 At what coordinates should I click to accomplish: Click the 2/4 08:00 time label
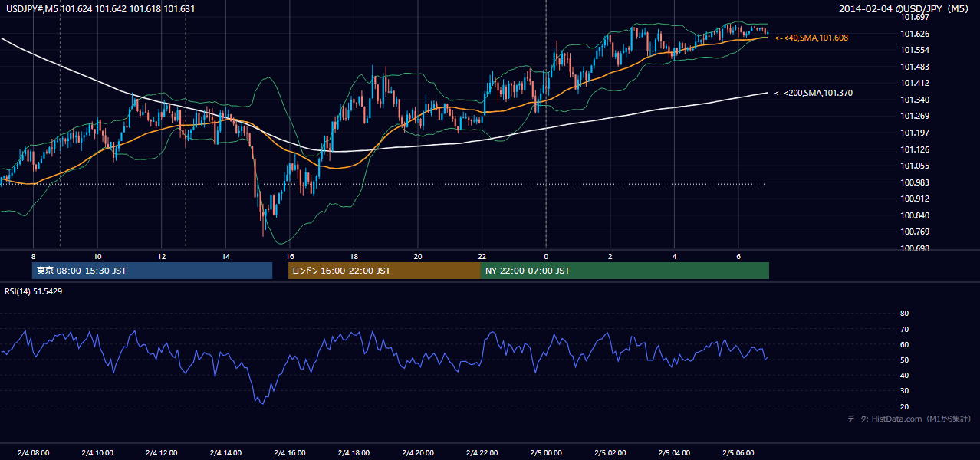pos(33,452)
